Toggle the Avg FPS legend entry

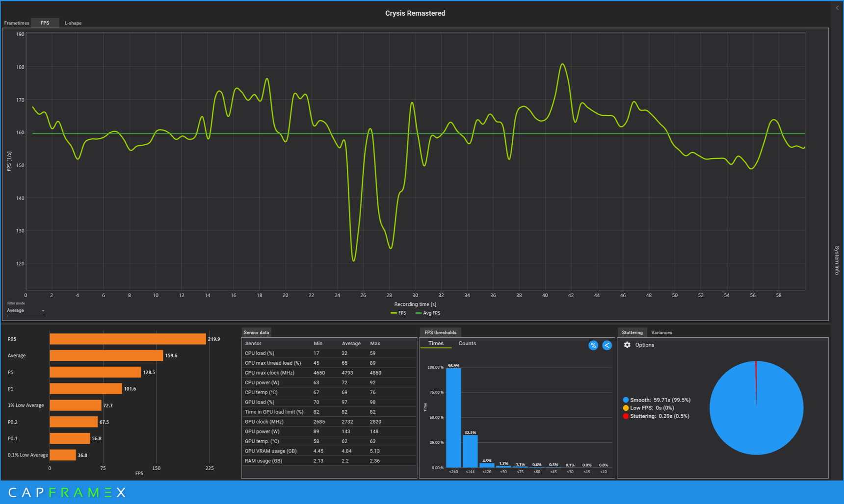(428, 313)
